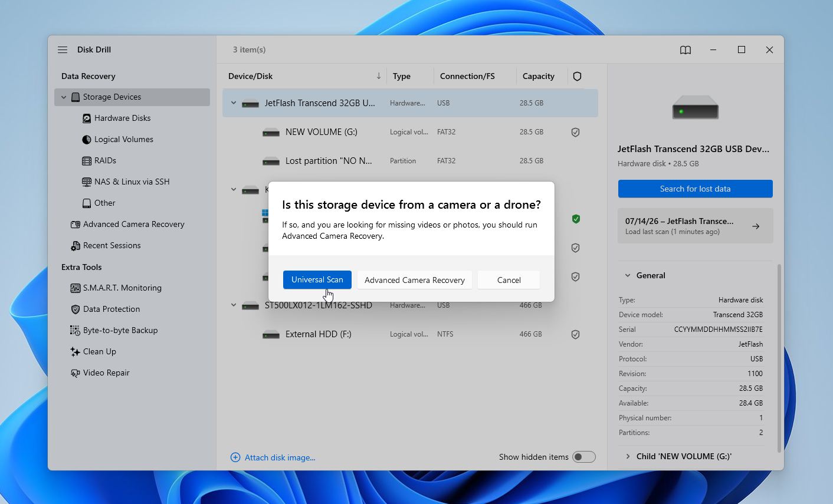The height and width of the screenshot is (504, 833).
Task: Choose Advanced Camera Recovery dialog button
Action: (415, 280)
